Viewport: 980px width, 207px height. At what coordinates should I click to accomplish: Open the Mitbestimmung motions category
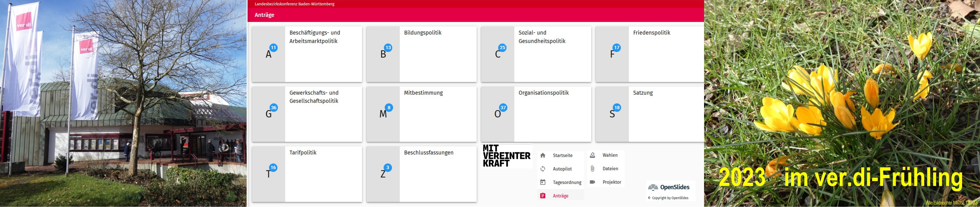421,114
